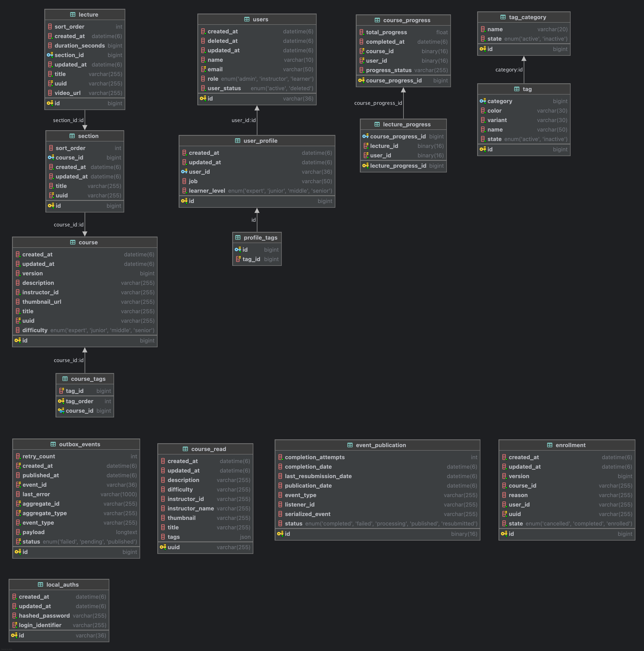Select the outbox_events table title
The height and width of the screenshot is (651, 644).
click(79, 445)
